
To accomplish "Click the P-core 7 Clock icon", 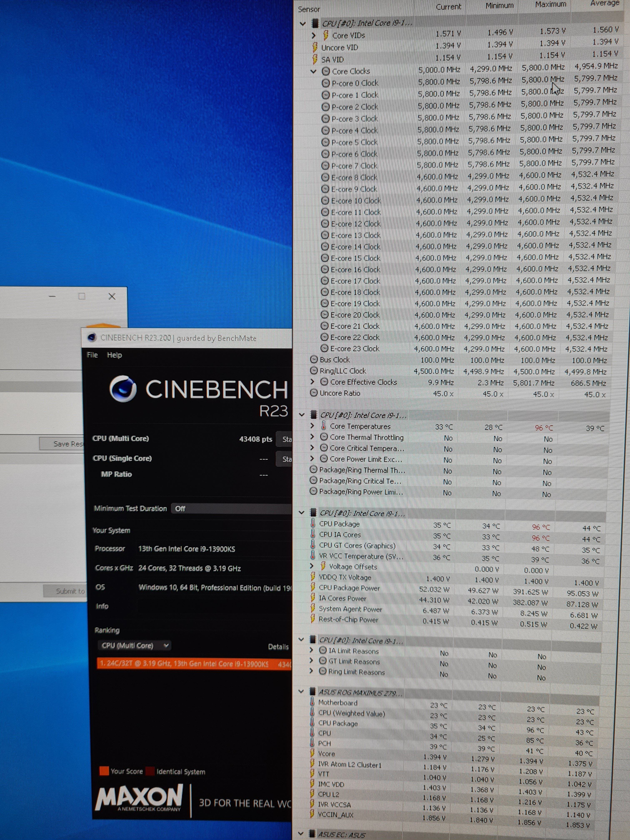I will tap(325, 166).
